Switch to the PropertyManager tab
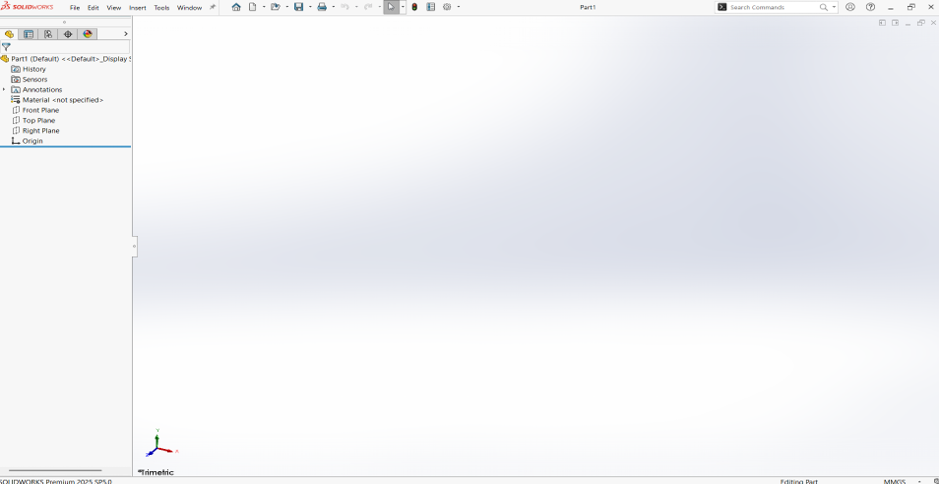 28,34
